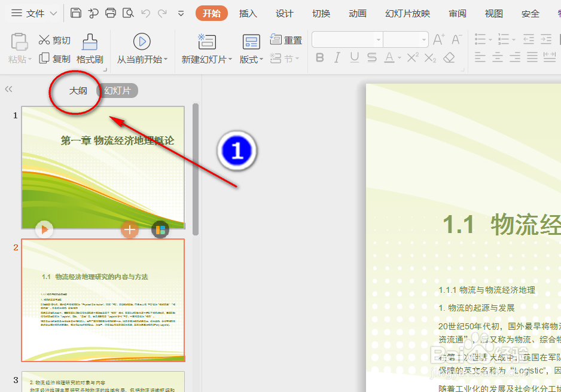Click the Reset (重置) slide icon
The image size is (561, 392).
(x=286, y=39)
